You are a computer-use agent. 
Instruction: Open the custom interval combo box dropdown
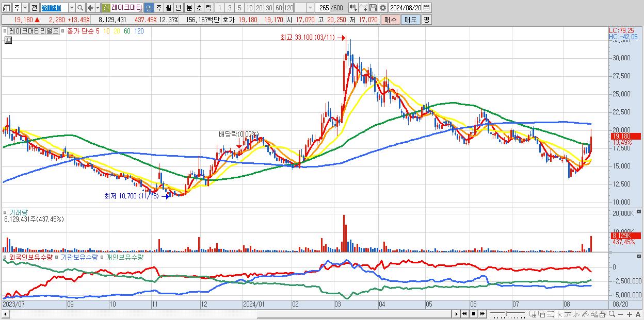310,8
